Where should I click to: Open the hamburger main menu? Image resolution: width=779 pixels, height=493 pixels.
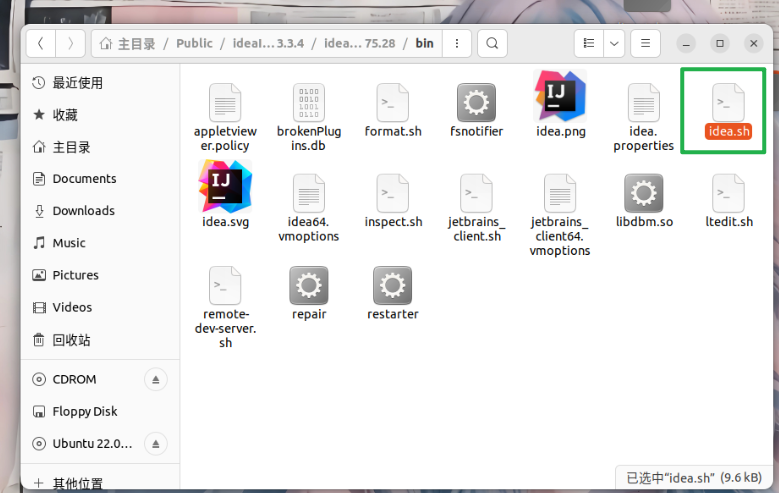[646, 44]
